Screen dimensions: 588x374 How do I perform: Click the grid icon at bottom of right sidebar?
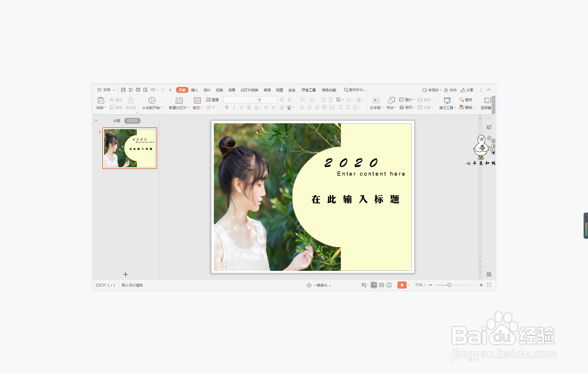[x=489, y=274]
